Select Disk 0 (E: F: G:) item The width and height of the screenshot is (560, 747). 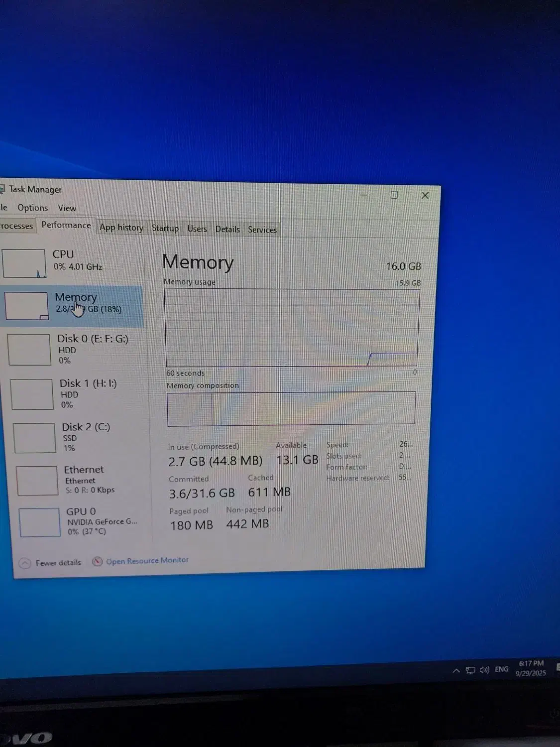coord(75,349)
